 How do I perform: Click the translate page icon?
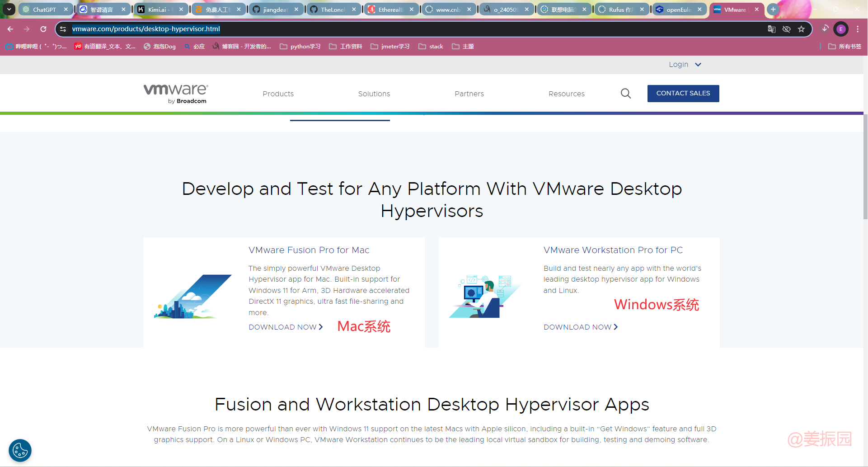click(x=772, y=29)
